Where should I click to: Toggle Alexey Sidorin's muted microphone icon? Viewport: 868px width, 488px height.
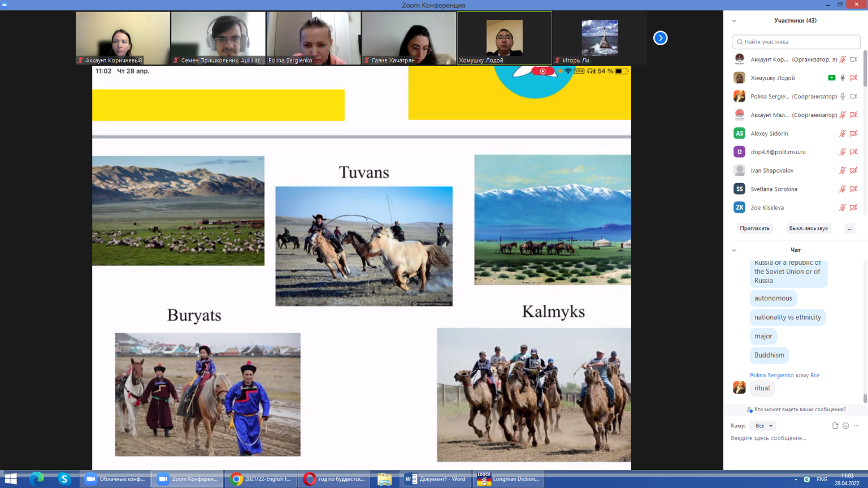click(x=843, y=133)
